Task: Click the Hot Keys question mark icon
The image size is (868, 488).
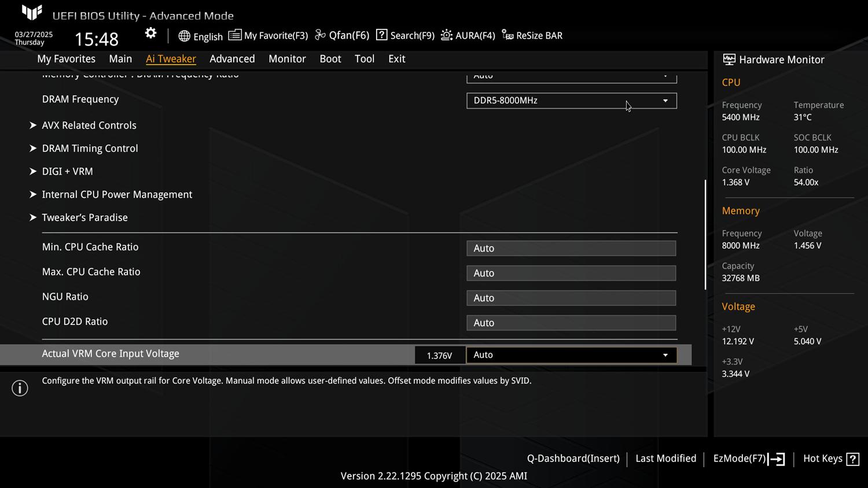Action: (852, 459)
